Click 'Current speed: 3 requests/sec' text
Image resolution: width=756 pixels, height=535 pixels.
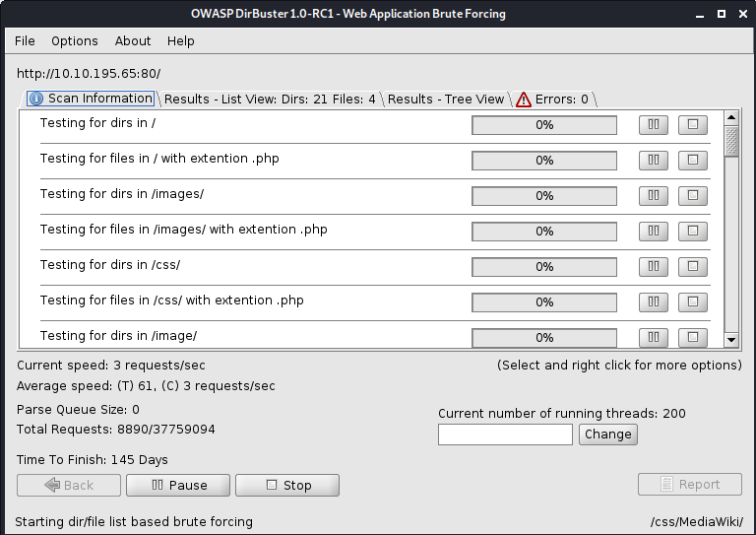111,366
